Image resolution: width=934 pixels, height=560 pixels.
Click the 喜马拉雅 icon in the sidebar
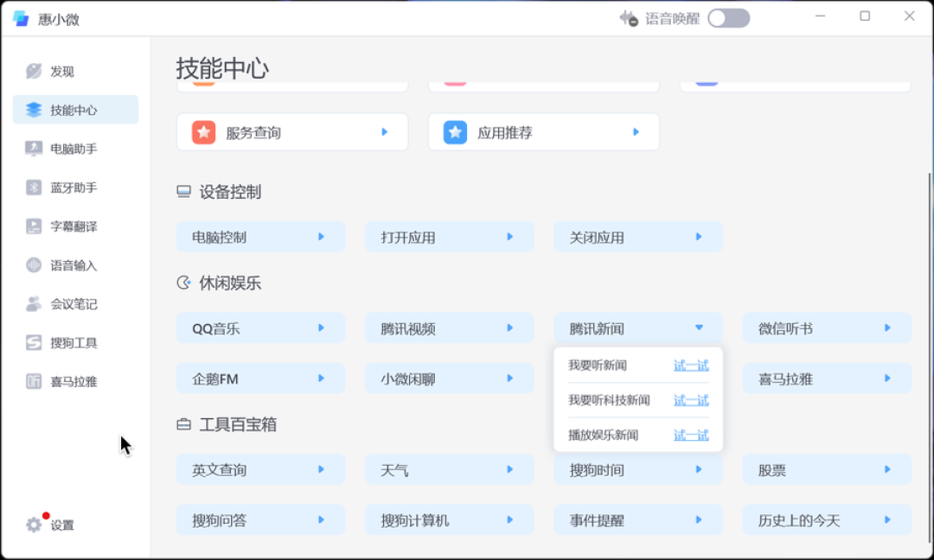tap(34, 381)
